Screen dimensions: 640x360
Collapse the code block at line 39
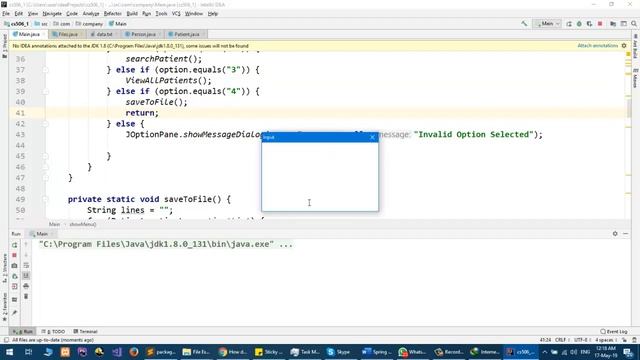point(46,91)
